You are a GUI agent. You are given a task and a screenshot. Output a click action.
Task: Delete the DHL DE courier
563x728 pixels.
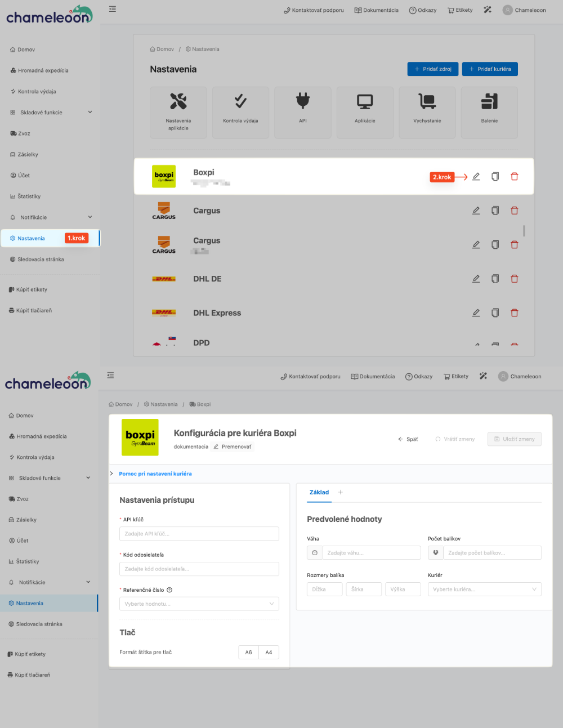coord(514,279)
